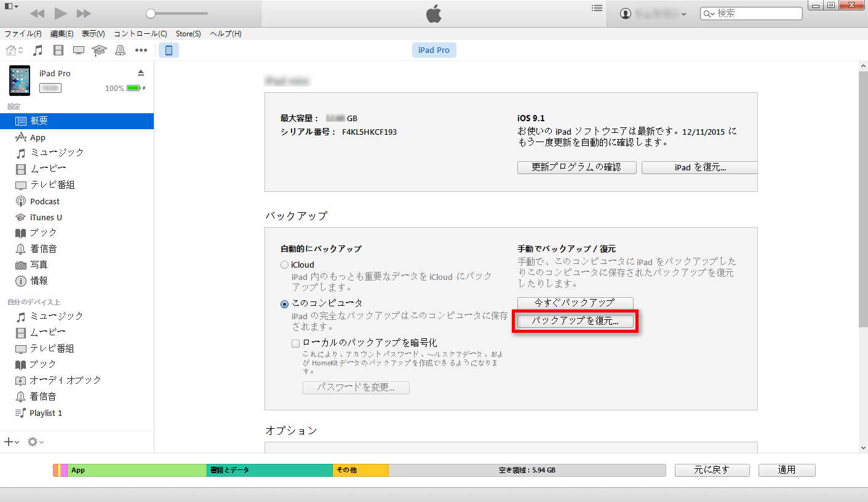868x502 pixels.
Task: Open the ファイル(F) menu
Action: click(x=23, y=34)
